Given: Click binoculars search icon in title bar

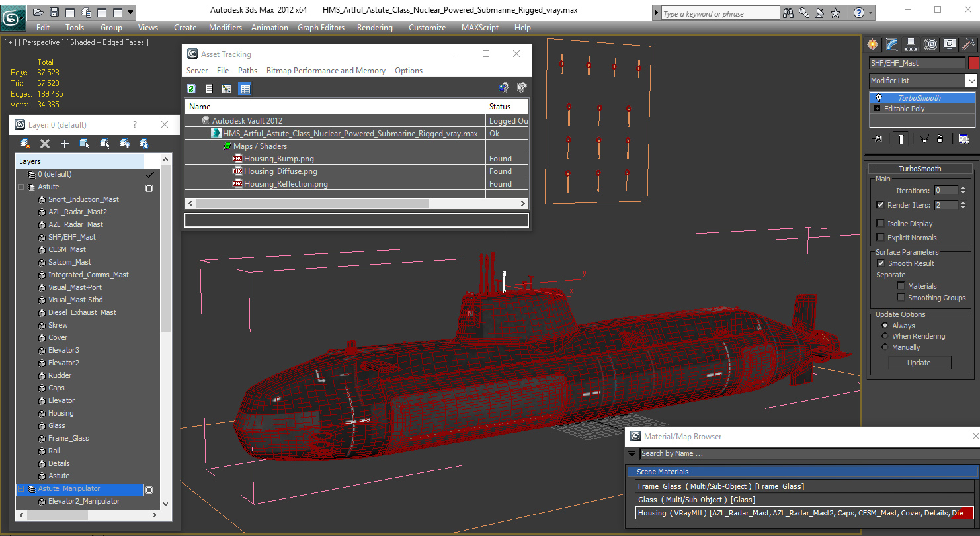Looking at the screenshot, I should pos(788,13).
